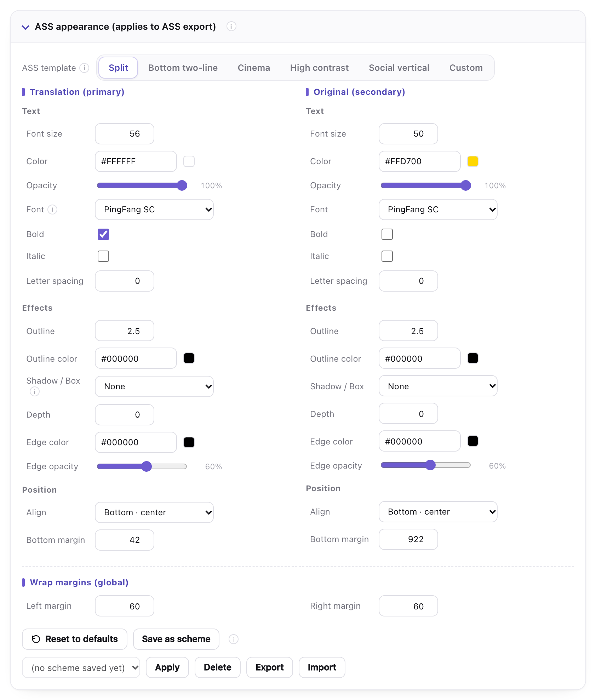596x700 pixels.
Task: Collapse the ASS appearance section chevron
Action: [x=25, y=27]
